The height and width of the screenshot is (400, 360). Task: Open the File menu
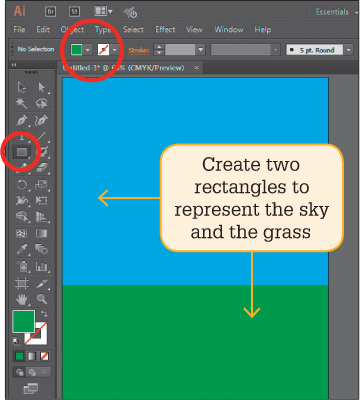19,30
